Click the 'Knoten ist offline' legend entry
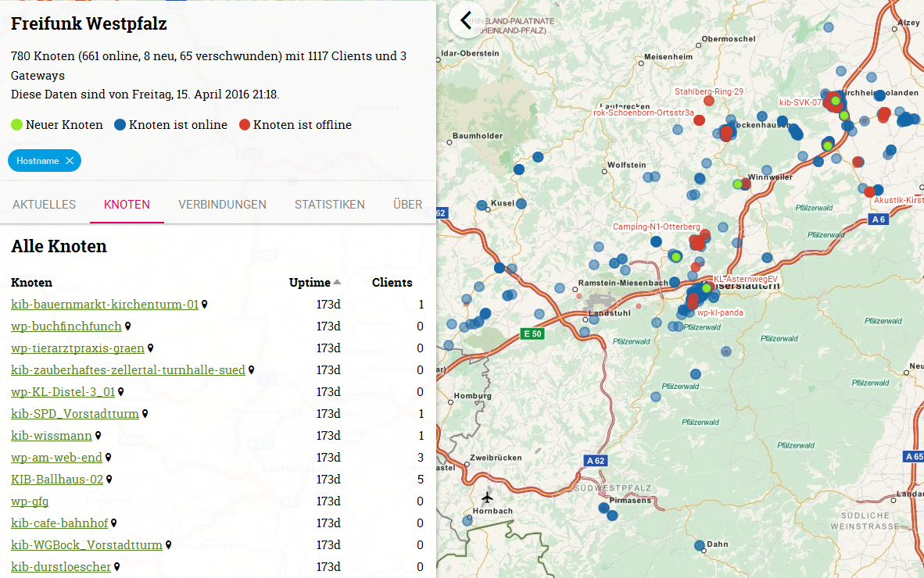924x578 pixels. click(295, 125)
